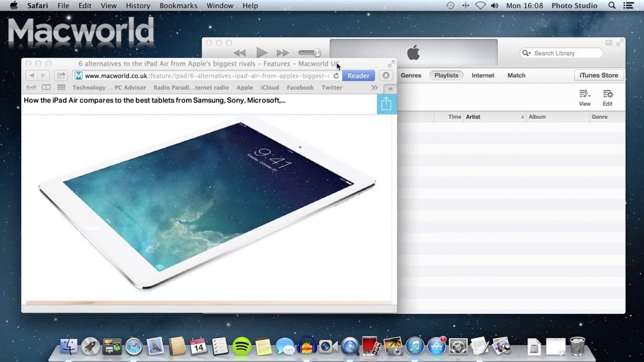
Task: Open Messages from the Dock
Action: click(x=285, y=346)
